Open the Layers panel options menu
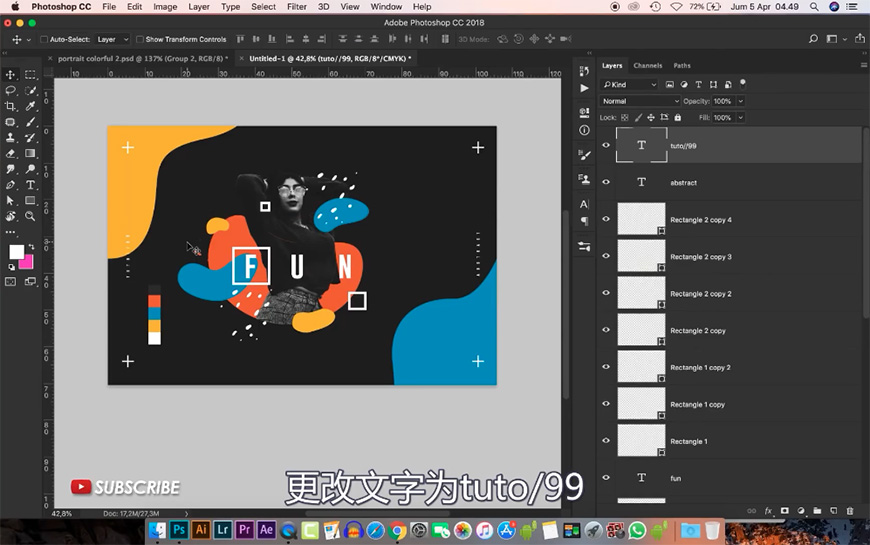 coord(863,65)
